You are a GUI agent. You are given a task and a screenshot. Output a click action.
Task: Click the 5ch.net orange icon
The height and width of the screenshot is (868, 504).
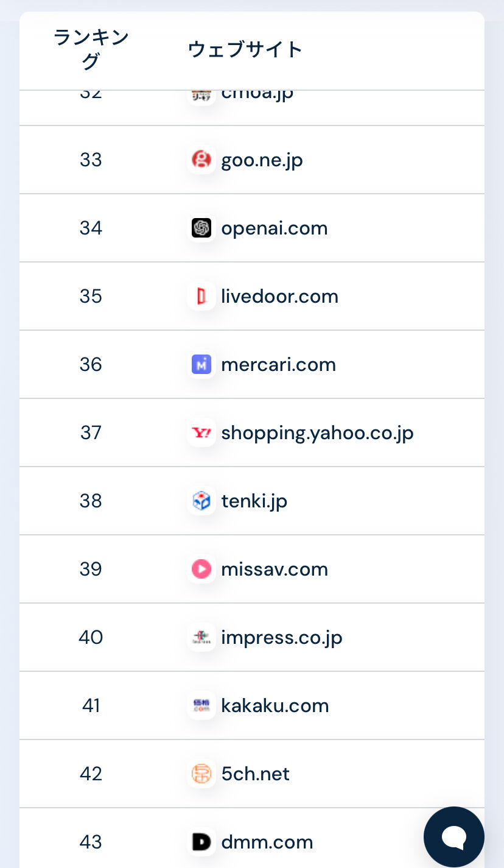(201, 774)
